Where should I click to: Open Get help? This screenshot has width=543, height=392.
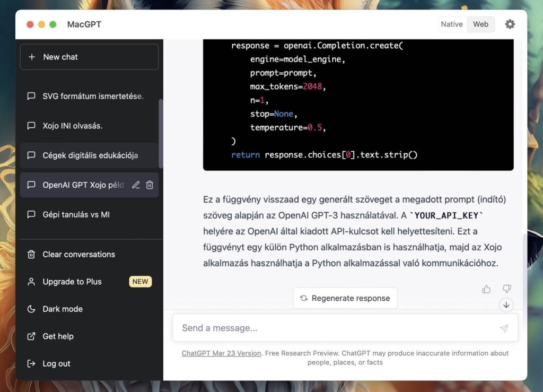(x=89, y=336)
